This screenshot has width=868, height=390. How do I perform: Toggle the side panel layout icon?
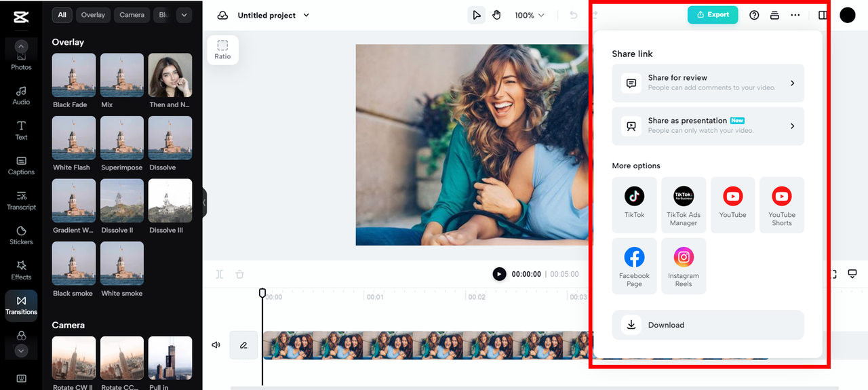pyautogui.click(x=823, y=15)
